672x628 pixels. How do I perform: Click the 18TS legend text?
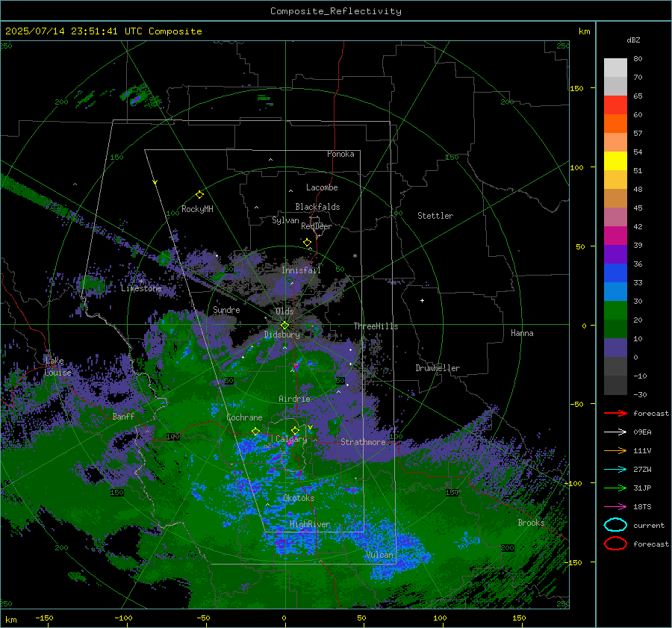(642, 507)
